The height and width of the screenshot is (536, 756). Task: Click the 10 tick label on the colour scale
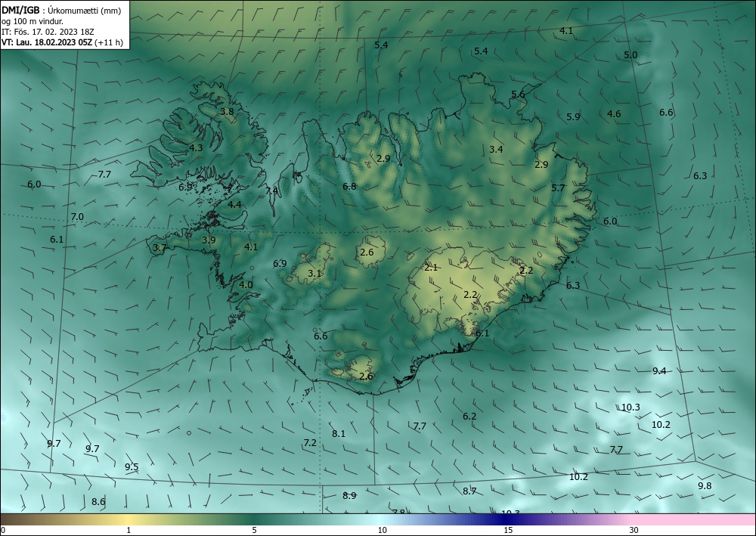(382, 530)
